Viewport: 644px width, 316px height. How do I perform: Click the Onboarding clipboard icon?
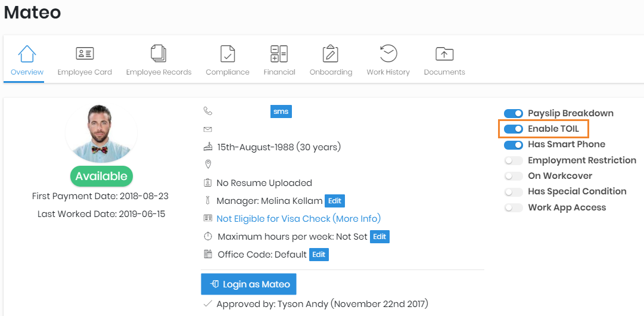click(x=331, y=54)
